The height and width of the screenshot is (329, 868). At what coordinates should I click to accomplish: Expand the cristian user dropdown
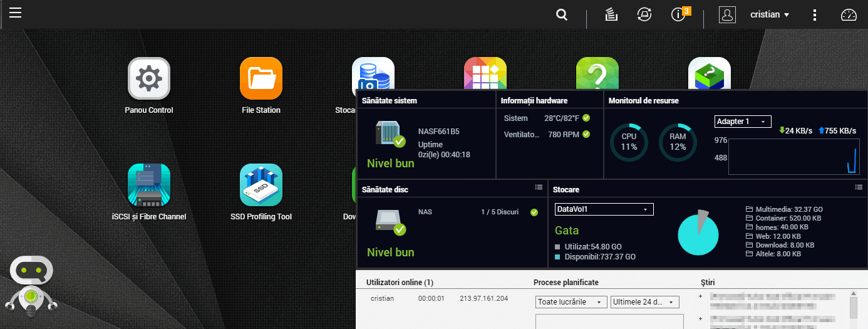tap(770, 14)
